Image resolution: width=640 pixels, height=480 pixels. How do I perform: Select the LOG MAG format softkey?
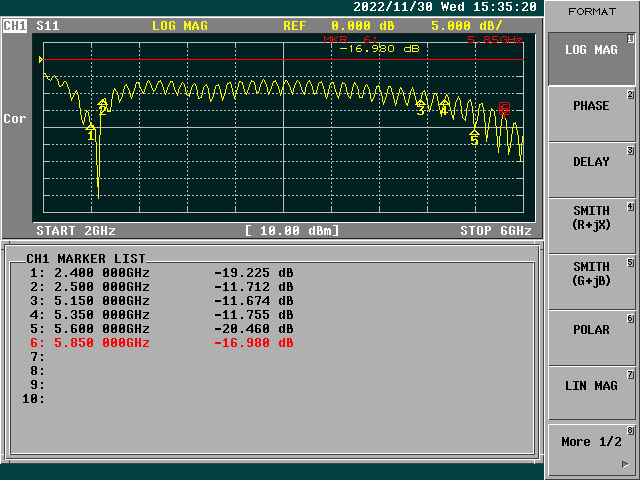(x=591, y=58)
